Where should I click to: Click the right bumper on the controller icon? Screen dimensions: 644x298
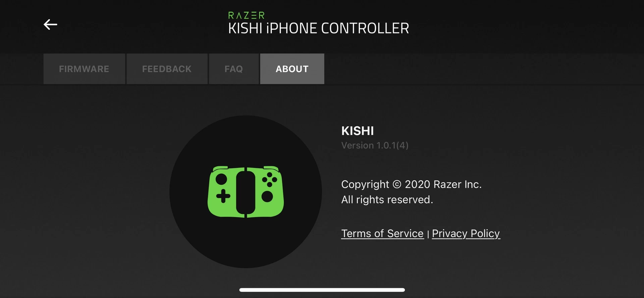[271, 168]
